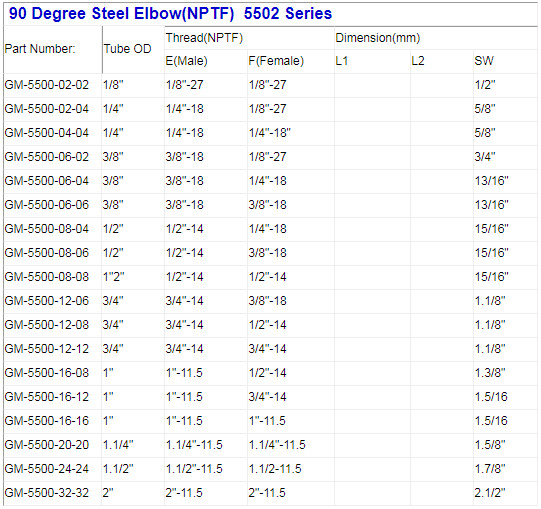Click the Tube OD column header

127,49
